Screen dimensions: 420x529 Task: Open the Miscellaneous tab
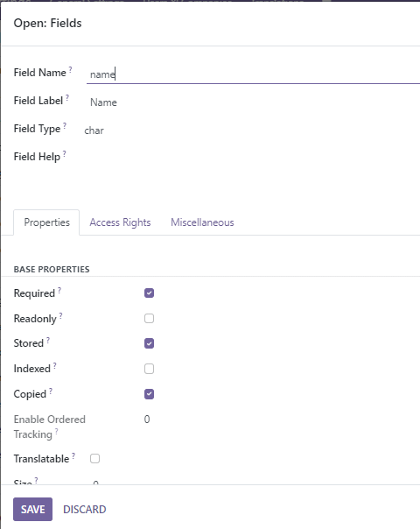[x=202, y=222]
